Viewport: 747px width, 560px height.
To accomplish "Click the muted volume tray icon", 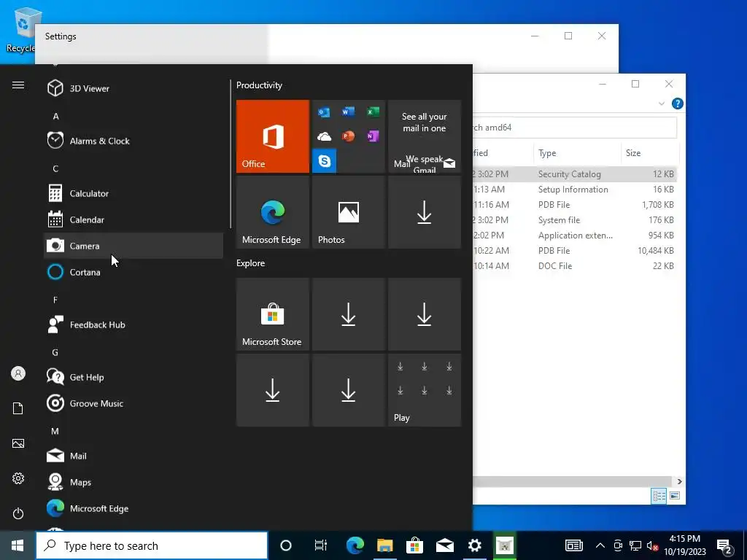I will (652, 545).
